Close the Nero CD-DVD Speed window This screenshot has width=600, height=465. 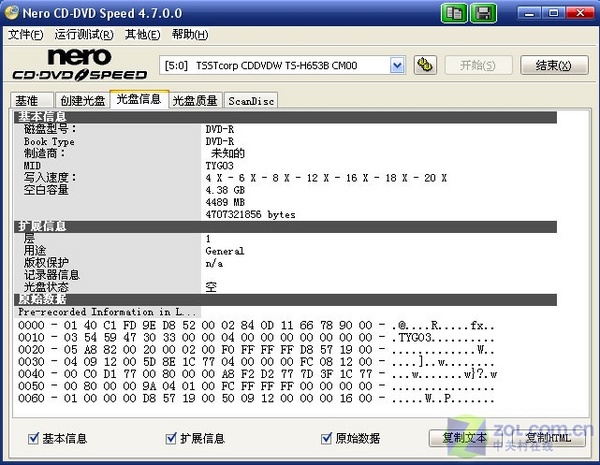tap(580, 13)
